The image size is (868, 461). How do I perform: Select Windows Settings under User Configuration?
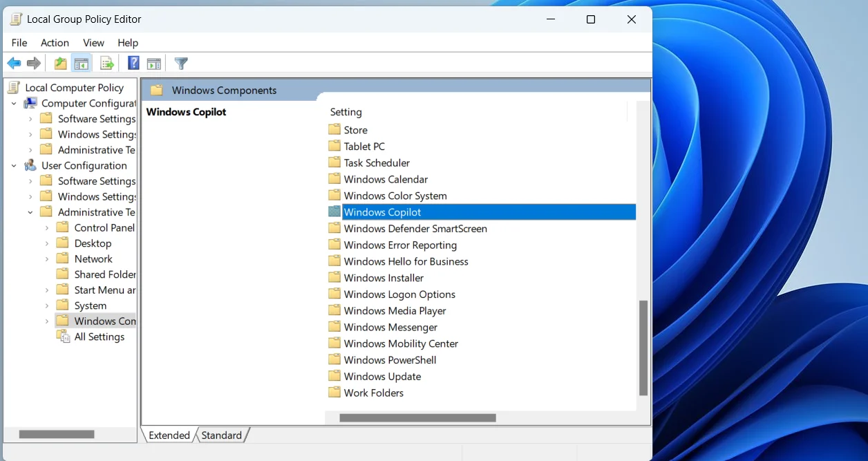(97, 196)
